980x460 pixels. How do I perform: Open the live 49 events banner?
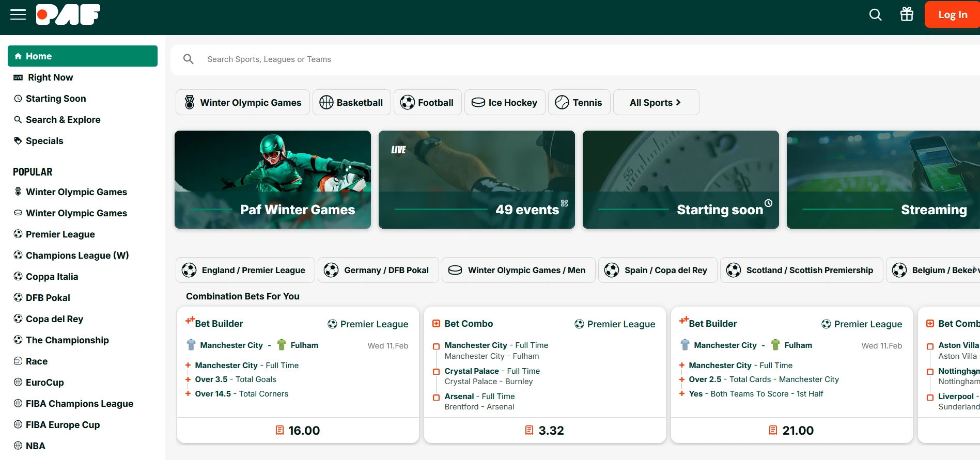(x=477, y=180)
